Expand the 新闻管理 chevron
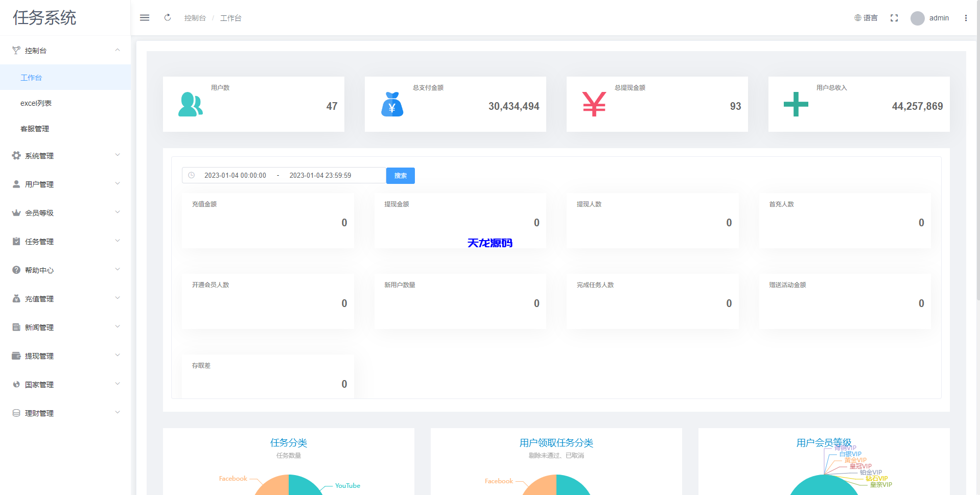The width and height of the screenshot is (980, 495). point(118,327)
